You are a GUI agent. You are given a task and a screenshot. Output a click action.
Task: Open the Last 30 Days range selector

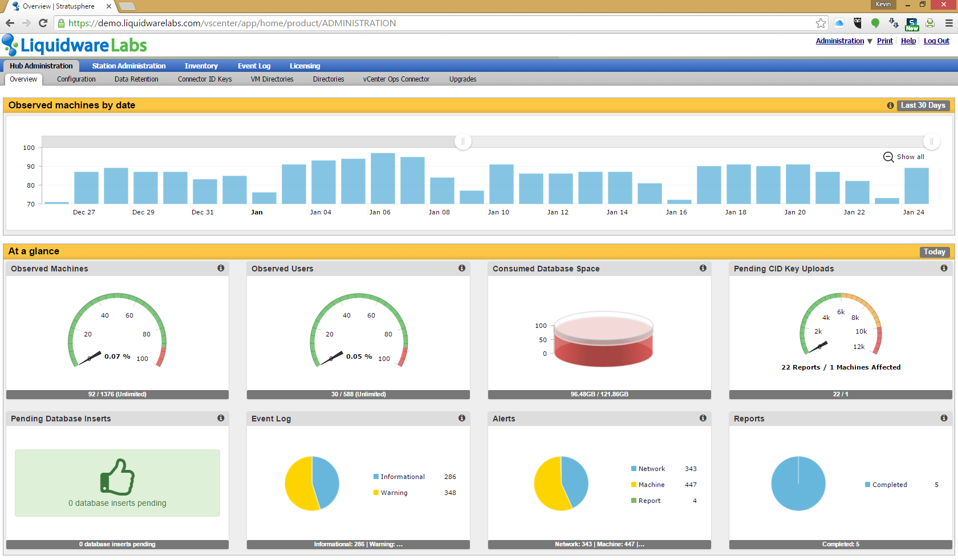923,105
